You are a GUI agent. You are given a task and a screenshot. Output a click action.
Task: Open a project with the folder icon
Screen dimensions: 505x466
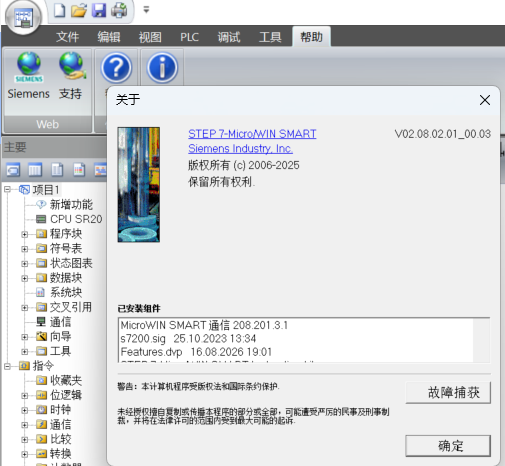point(79,10)
